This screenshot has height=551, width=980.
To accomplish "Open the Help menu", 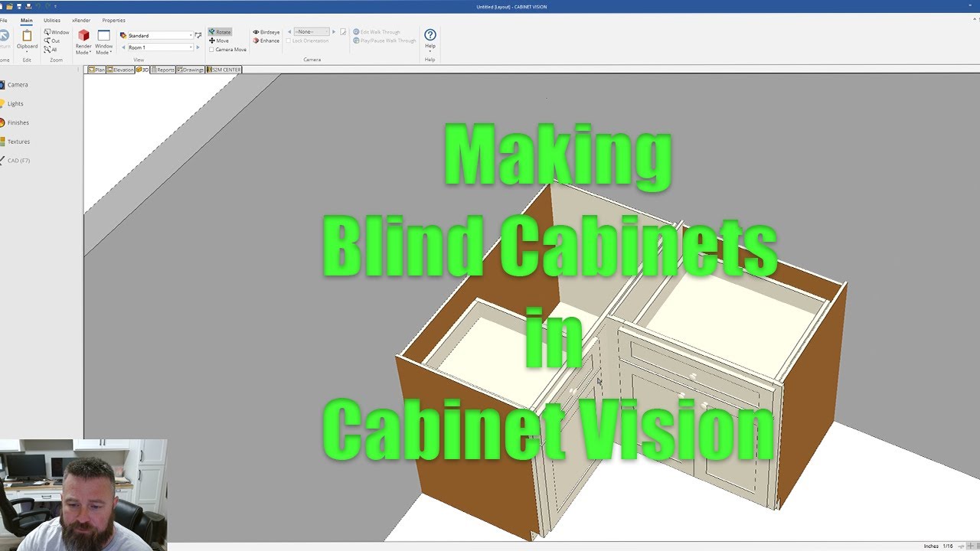I will pyautogui.click(x=430, y=40).
